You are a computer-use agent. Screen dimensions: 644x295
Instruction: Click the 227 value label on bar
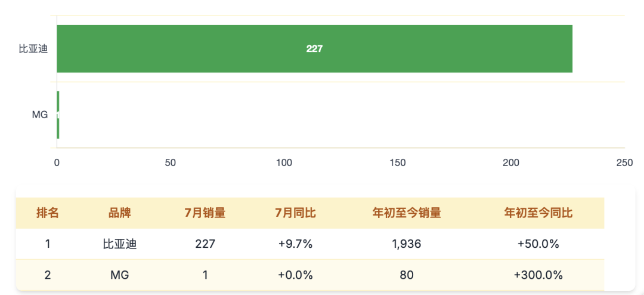click(314, 49)
